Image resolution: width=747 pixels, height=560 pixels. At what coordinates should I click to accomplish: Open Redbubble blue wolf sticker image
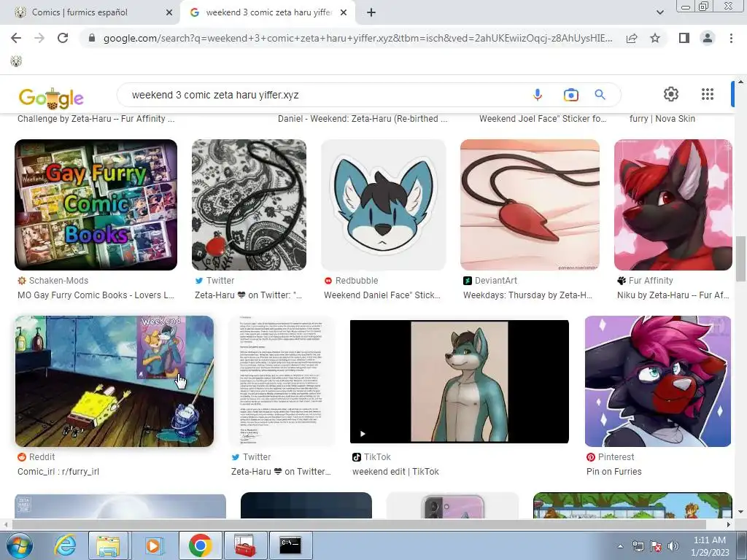[384, 205]
